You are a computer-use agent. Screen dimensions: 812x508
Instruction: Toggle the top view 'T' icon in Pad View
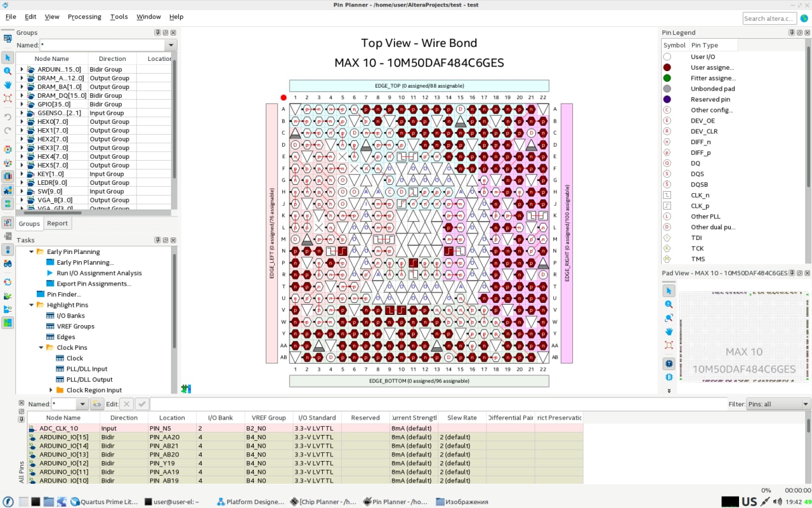click(x=669, y=364)
